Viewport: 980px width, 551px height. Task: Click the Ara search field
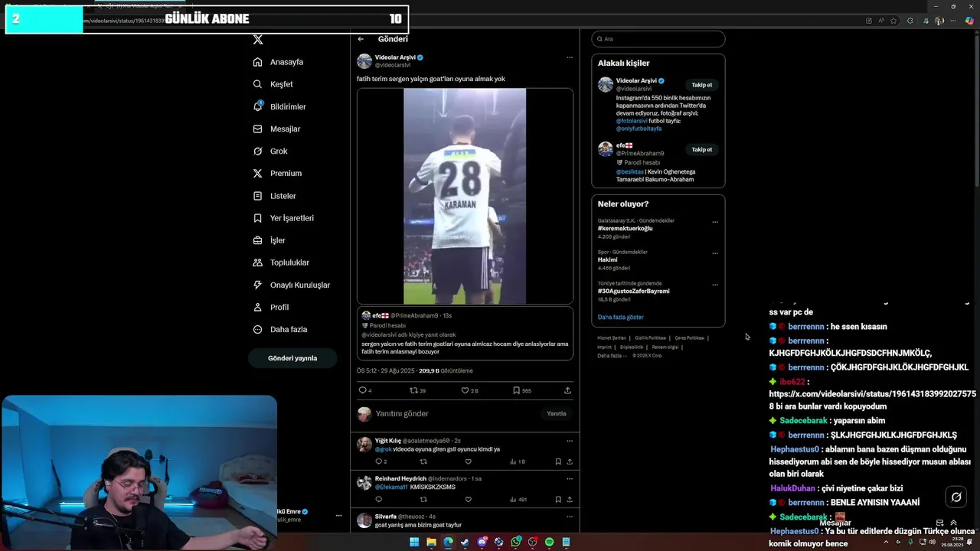pos(658,39)
